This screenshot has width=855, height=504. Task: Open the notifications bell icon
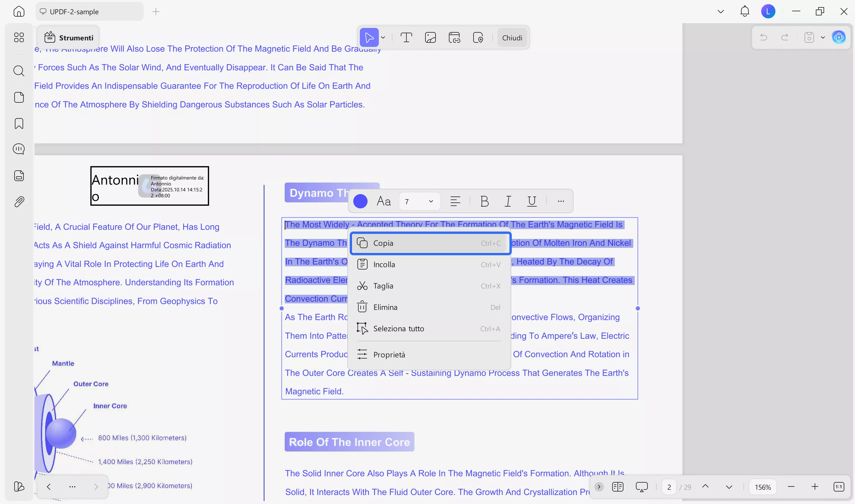click(x=745, y=12)
